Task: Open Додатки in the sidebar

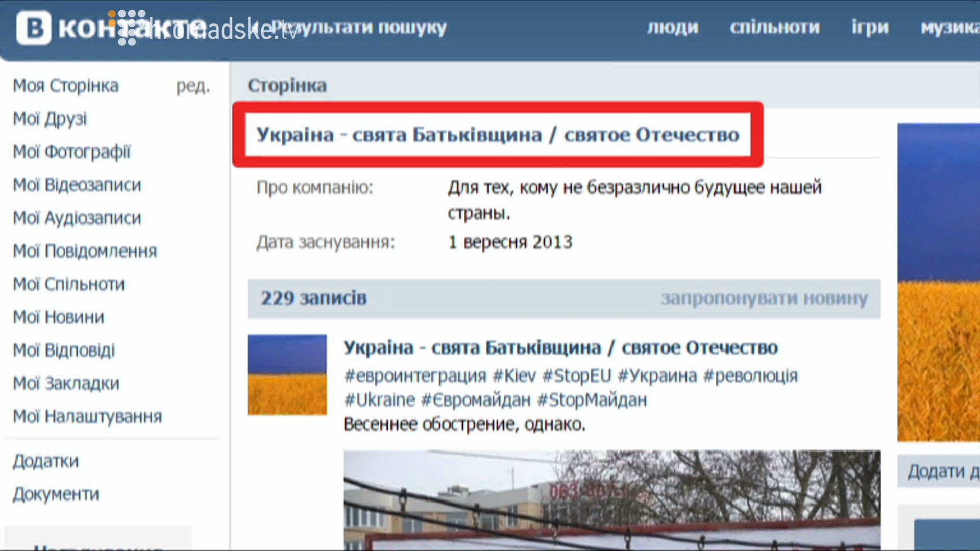Action: (46, 461)
